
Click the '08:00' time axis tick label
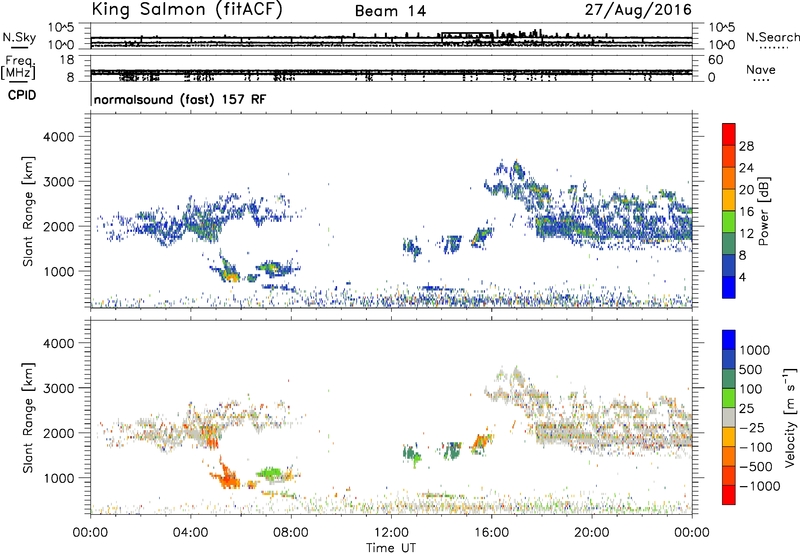point(291,533)
